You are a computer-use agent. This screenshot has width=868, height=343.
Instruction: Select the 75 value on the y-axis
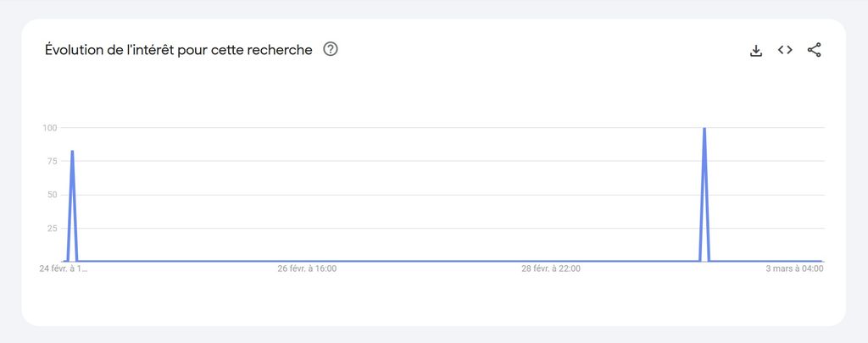pyautogui.click(x=51, y=161)
